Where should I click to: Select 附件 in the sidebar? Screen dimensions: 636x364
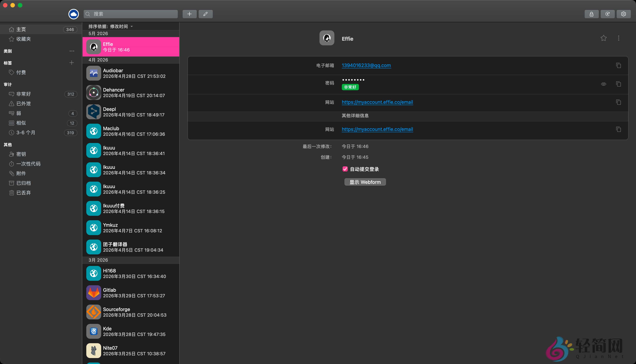(x=41, y=173)
